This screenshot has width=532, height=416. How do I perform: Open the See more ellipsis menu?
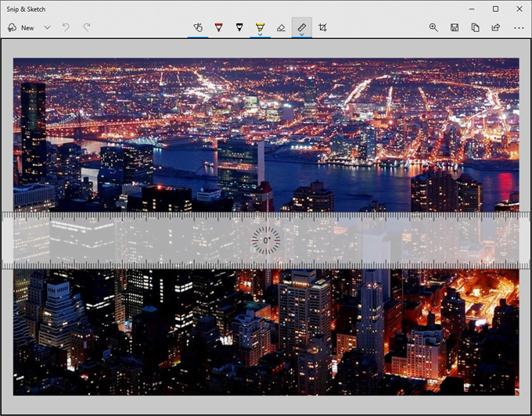pos(518,27)
